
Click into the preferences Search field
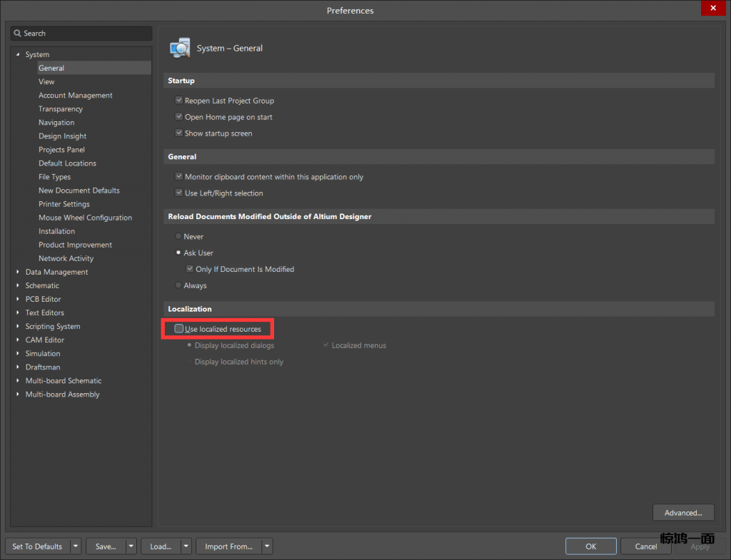tap(86, 34)
